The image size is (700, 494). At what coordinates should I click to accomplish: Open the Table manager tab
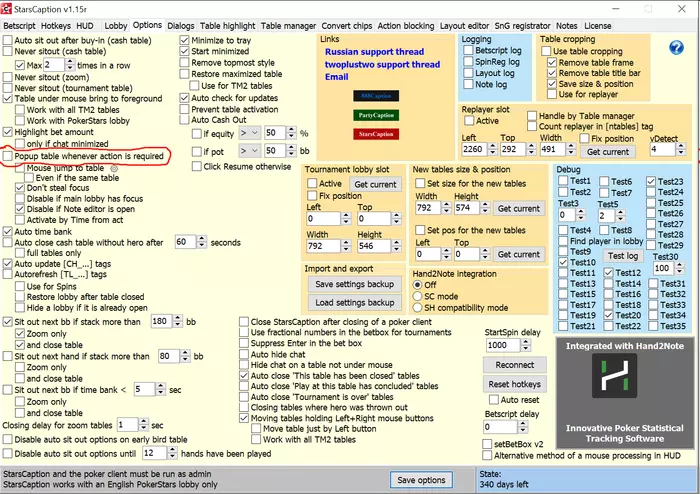(x=288, y=26)
